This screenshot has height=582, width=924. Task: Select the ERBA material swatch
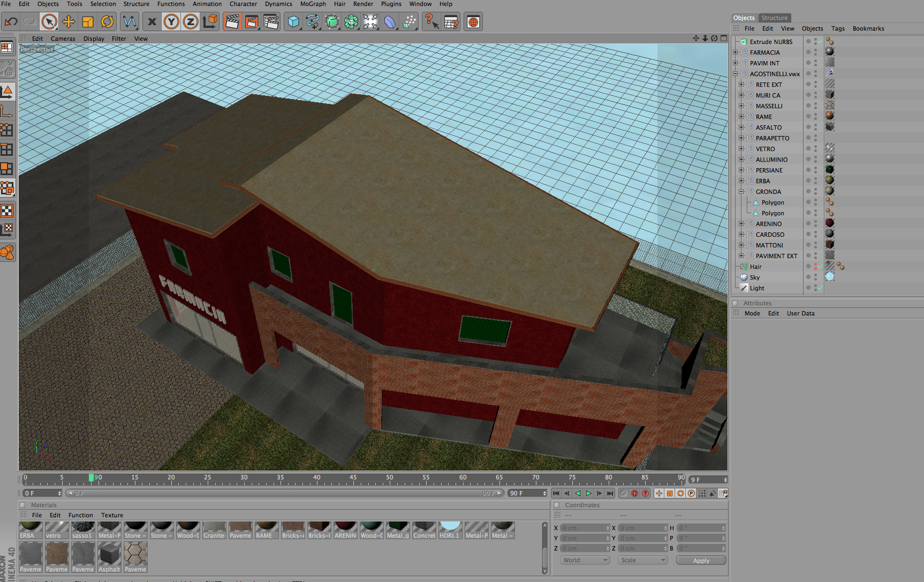(x=31, y=530)
